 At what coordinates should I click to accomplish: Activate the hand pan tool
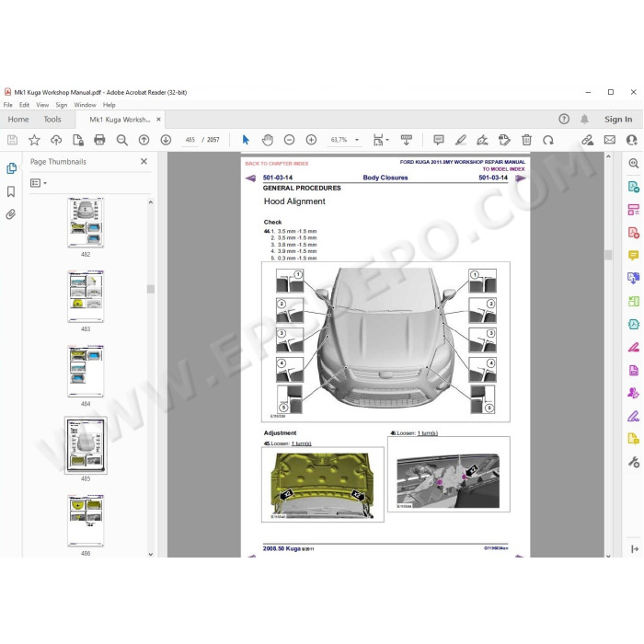click(268, 140)
